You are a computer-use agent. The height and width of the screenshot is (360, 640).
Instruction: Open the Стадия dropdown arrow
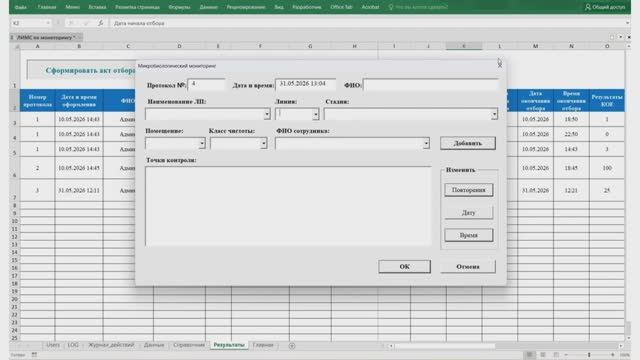[494, 114]
